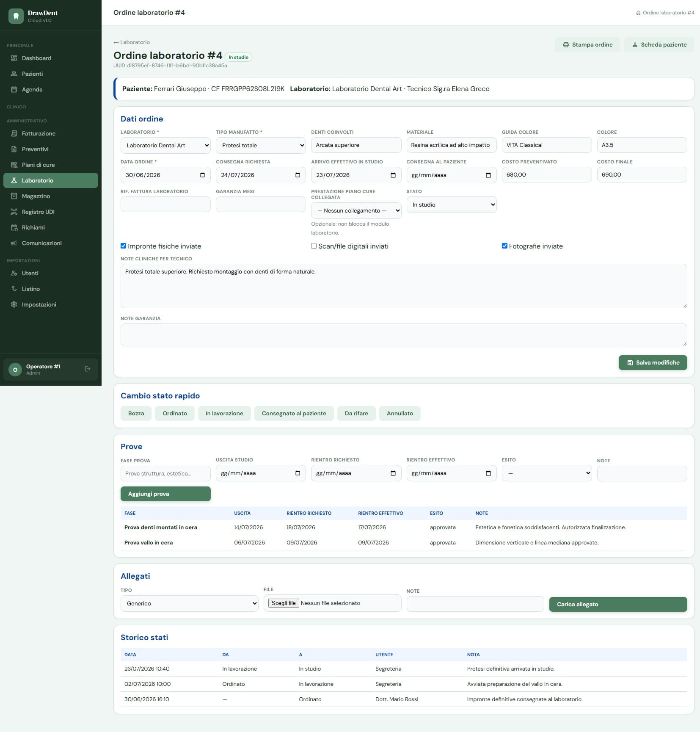
Task: Click the Laboratorio flask icon
Action: click(14, 180)
